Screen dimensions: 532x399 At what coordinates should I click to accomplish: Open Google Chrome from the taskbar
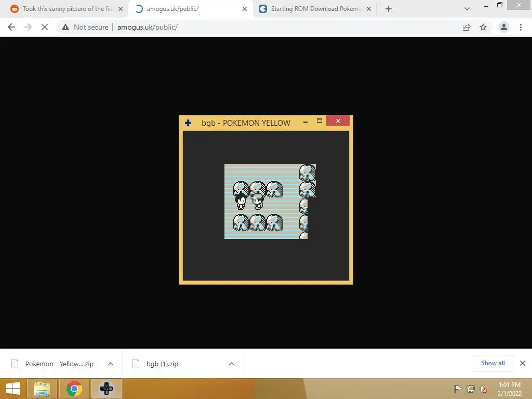[74, 389]
